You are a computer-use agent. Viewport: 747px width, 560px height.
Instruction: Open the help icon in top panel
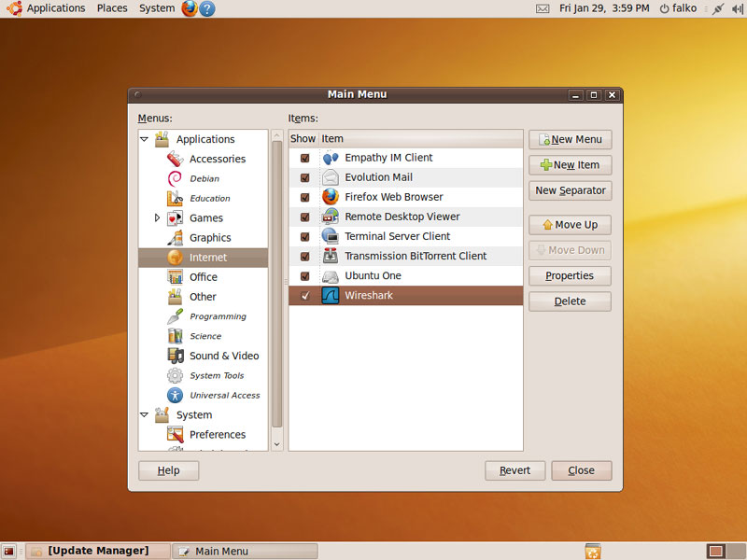point(207,8)
